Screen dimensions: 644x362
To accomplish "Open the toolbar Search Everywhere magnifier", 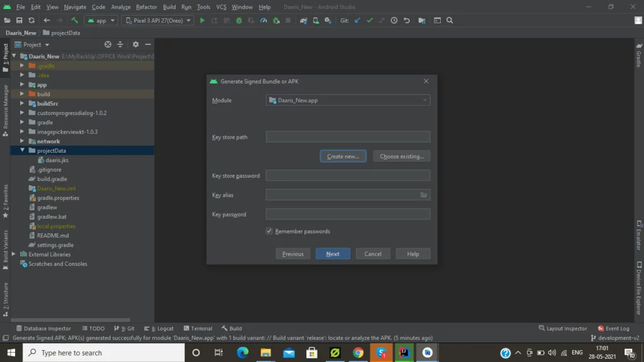I will click(x=450, y=21).
